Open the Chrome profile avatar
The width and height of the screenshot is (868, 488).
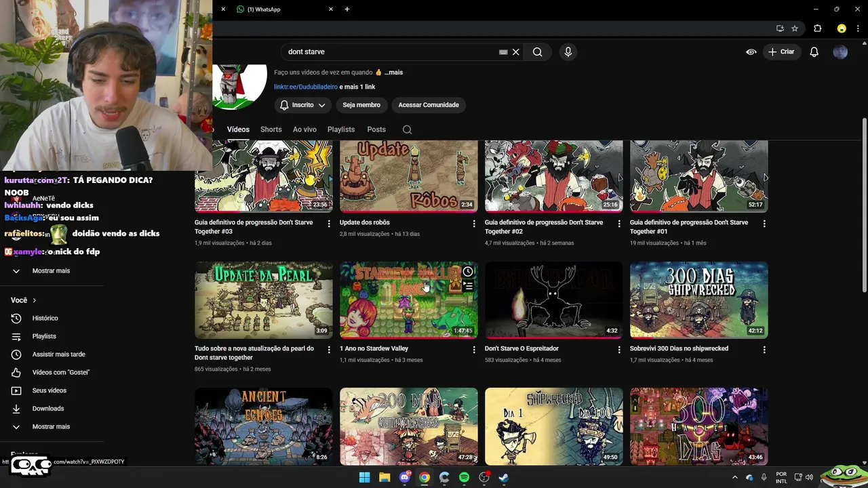842,28
